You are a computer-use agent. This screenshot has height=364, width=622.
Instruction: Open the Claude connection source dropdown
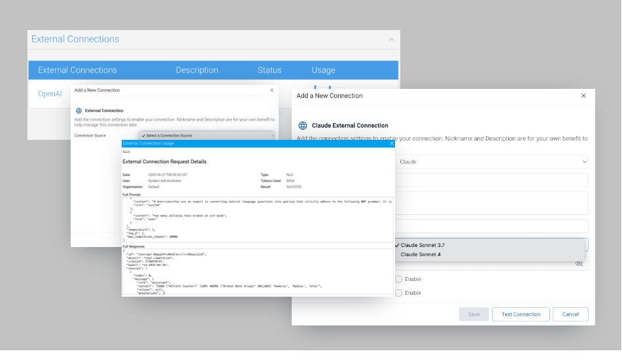[492, 161]
